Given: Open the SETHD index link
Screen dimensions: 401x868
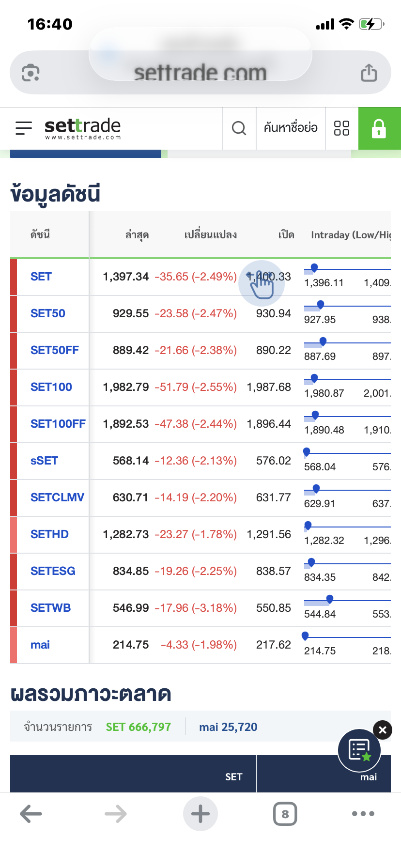Looking at the screenshot, I should click(49, 534).
